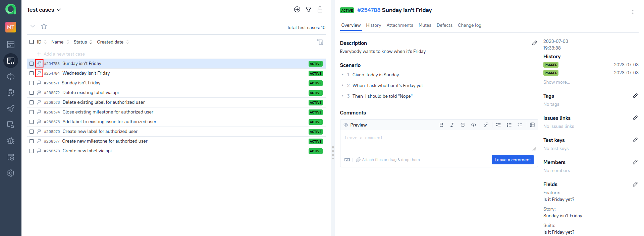
Task: Open the Jobs rocket icon
Action: [11, 109]
